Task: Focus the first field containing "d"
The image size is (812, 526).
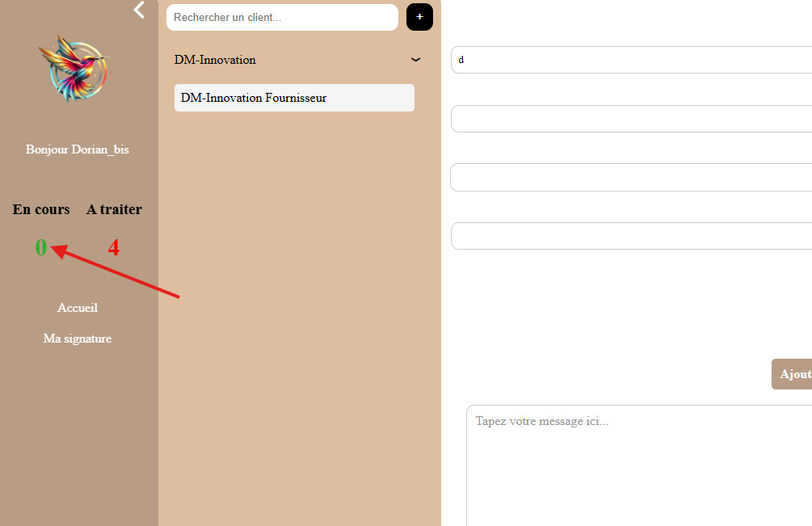Action: tap(630, 60)
